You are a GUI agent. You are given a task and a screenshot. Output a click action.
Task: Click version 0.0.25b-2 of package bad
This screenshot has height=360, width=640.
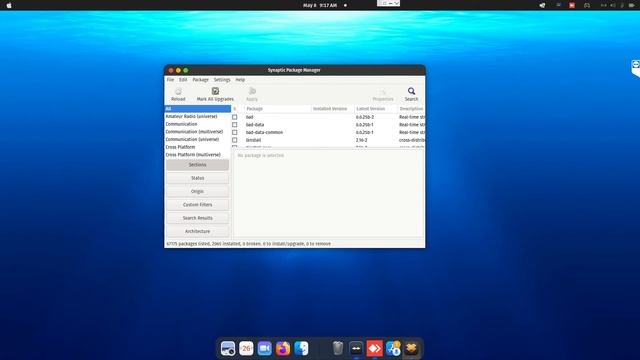click(x=364, y=117)
